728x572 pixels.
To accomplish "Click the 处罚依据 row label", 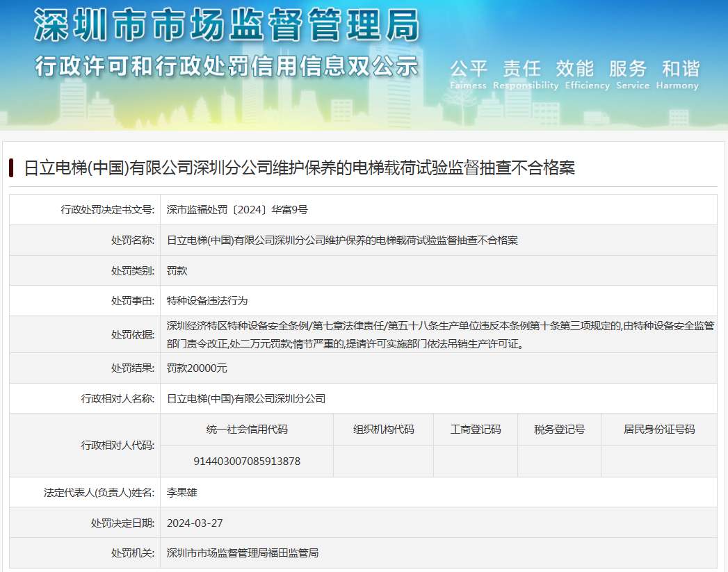I will (132, 334).
